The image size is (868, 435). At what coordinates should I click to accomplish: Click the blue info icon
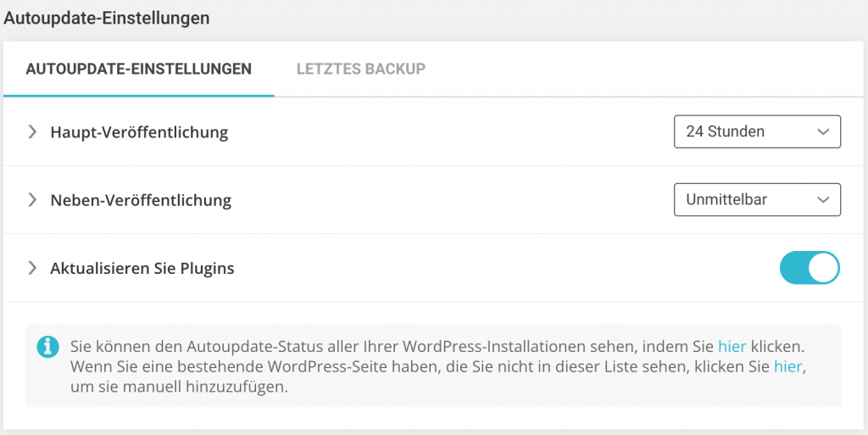tap(48, 347)
